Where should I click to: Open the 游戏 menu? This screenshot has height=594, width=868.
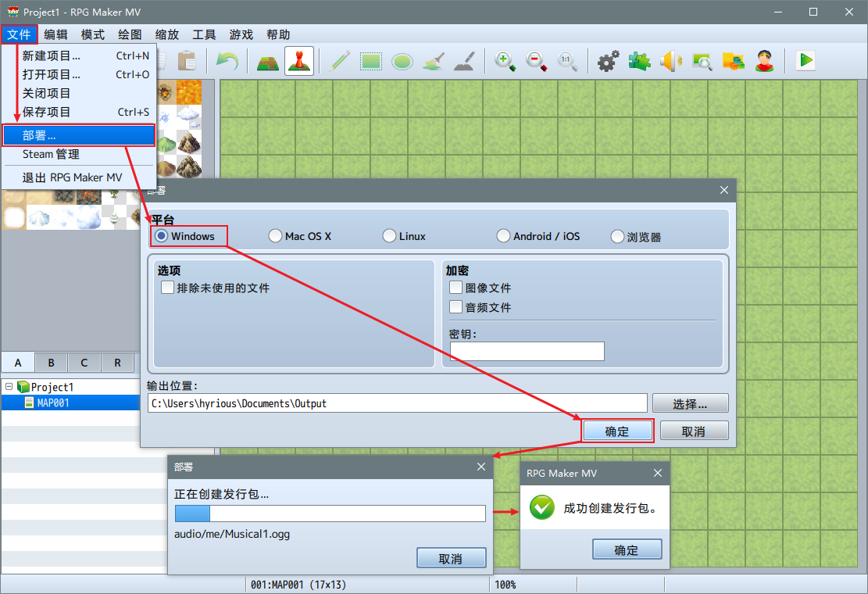coord(241,34)
